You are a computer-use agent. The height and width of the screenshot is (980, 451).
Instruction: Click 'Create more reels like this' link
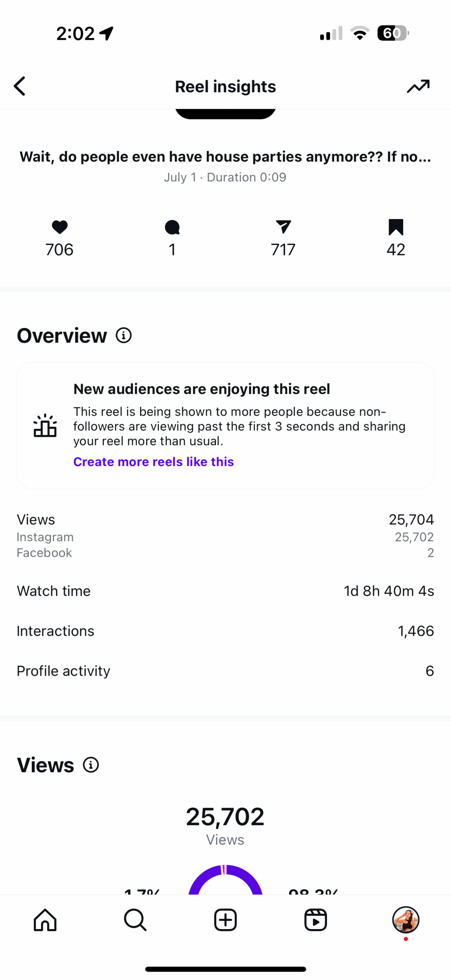tap(154, 462)
